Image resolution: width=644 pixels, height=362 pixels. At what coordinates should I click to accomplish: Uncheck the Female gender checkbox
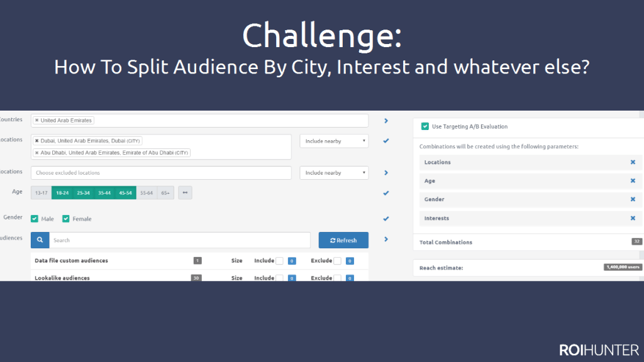tap(66, 219)
